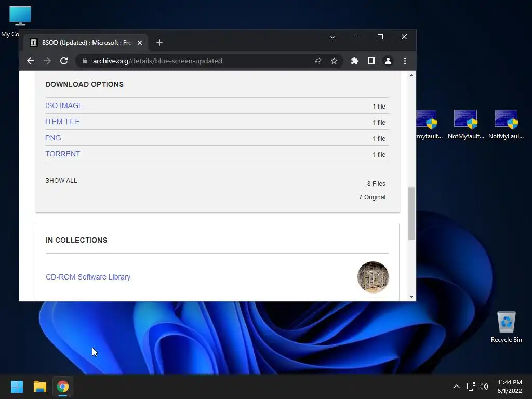Open the tab search chevron

(332, 37)
